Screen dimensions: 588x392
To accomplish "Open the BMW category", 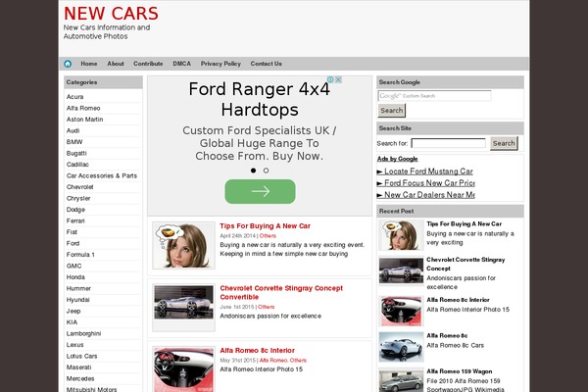I will [x=74, y=142].
